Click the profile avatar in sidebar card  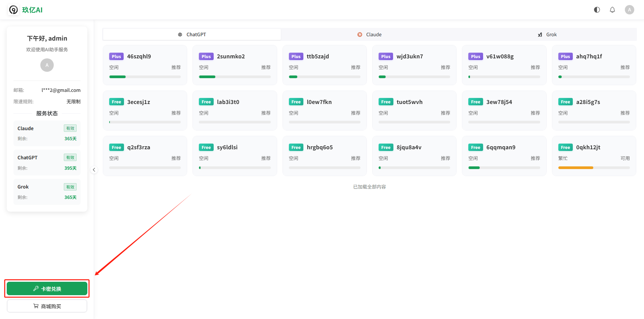tap(47, 65)
